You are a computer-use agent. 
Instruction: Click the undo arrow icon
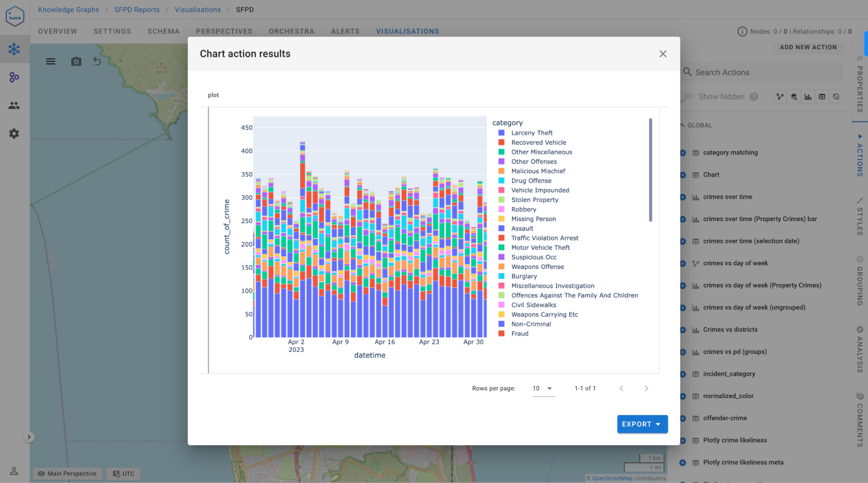point(97,62)
